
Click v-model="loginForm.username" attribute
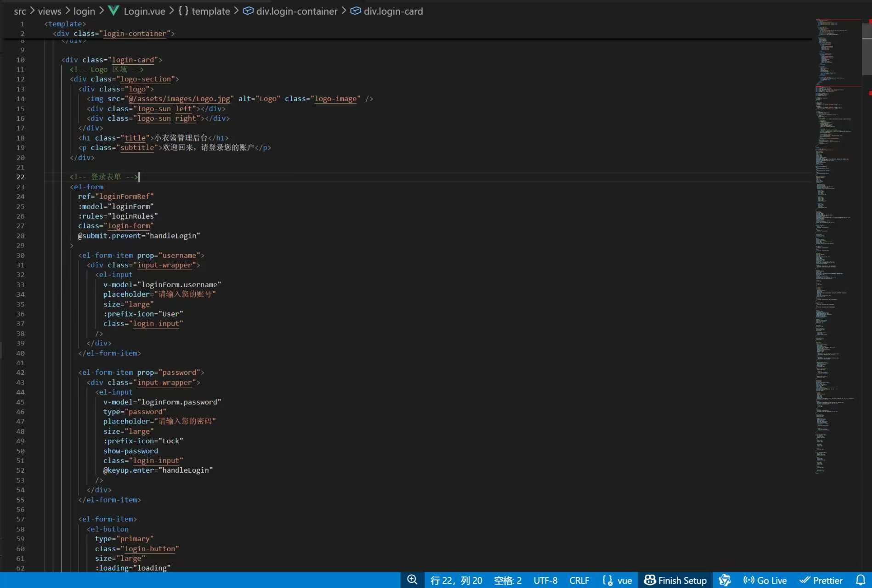click(x=162, y=285)
